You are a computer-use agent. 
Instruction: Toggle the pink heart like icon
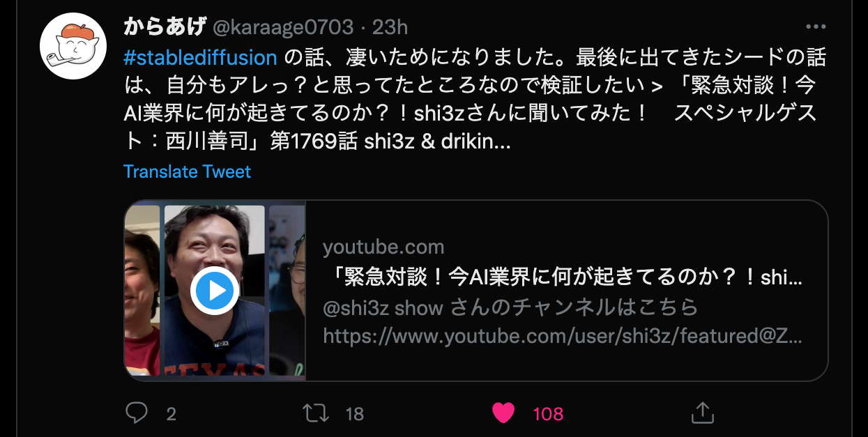point(503,413)
